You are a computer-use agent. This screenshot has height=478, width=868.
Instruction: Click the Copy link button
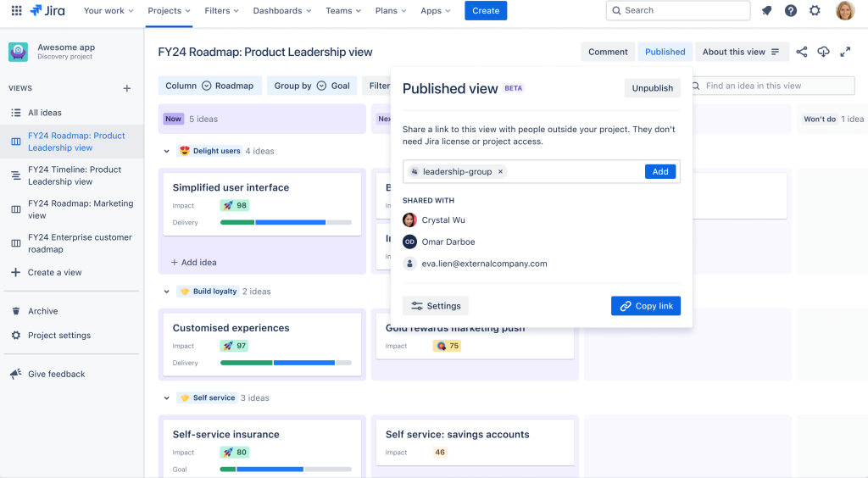coord(645,306)
